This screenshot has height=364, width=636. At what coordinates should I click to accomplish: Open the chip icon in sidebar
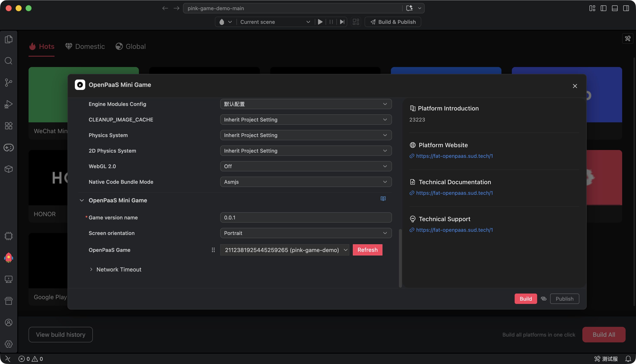tap(8, 236)
